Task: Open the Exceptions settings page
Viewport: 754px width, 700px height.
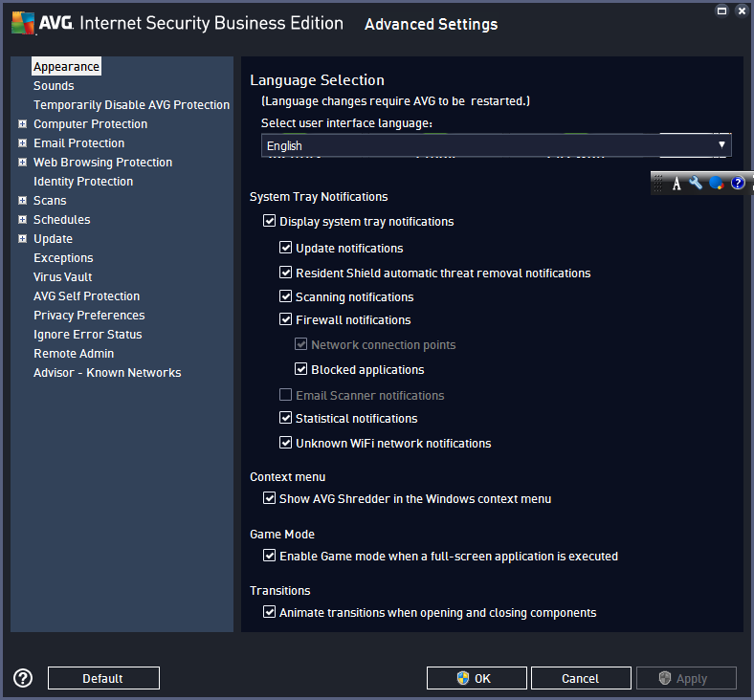Action: (63, 258)
